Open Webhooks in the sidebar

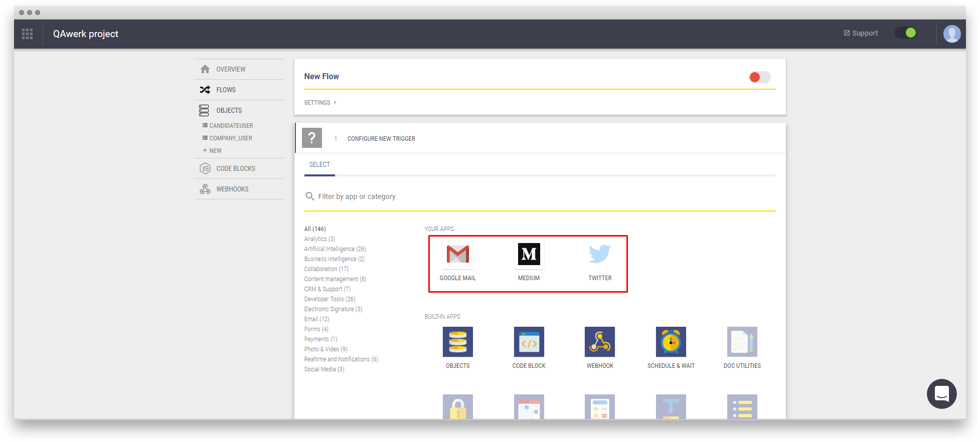(239, 189)
